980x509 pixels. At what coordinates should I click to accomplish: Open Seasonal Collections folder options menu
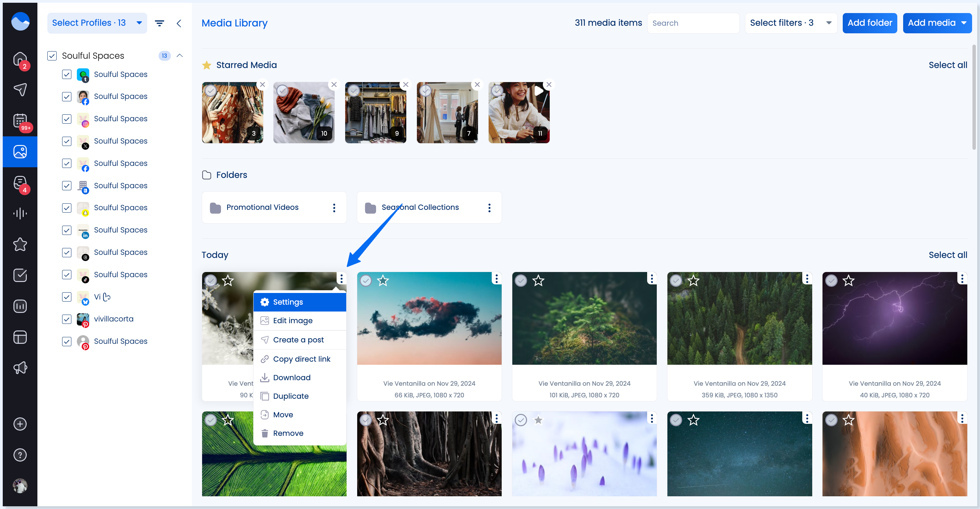[x=489, y=207]
